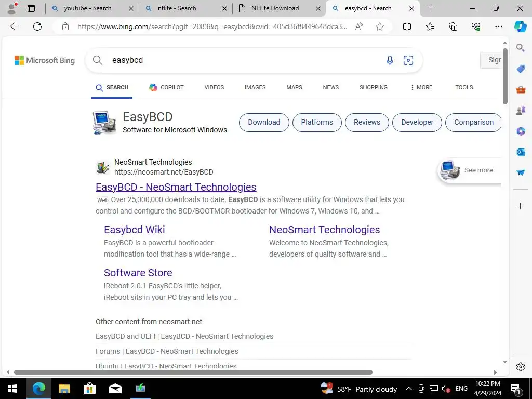The image size is (532, 399).
Task: Open the sidebar Shopping tag icon
Action: tap(521, 69)
